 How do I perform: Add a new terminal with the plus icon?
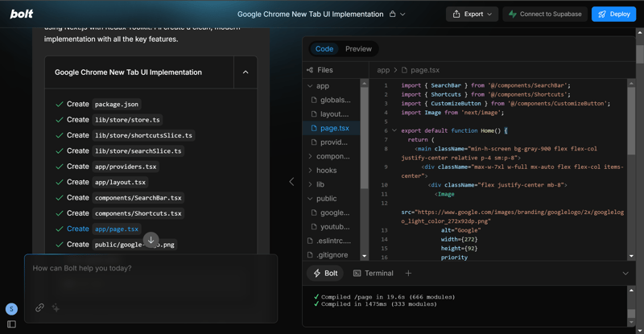coord(408,273)
